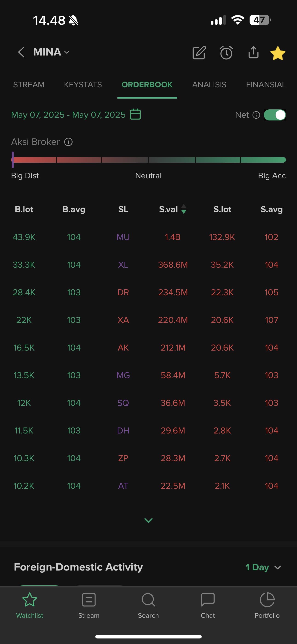Toggle the yellow favorite star
The image size is (297, 644).
(x=278, y=53)
